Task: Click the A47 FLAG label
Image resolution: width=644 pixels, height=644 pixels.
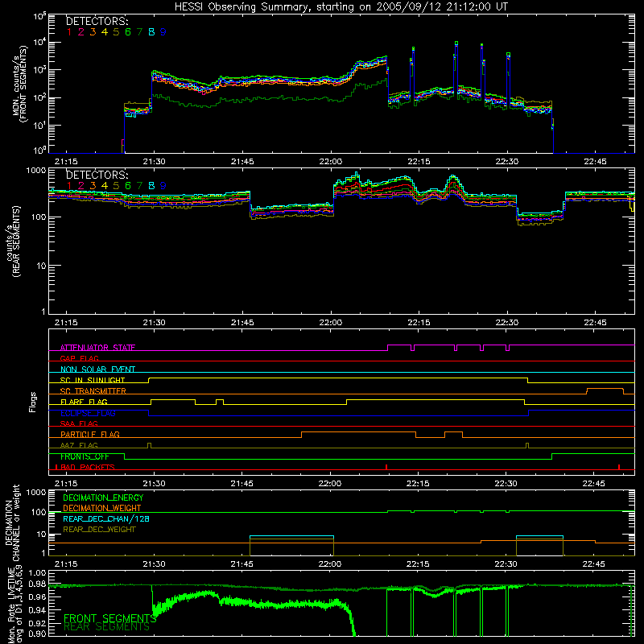Action: (x=79, y=445)
